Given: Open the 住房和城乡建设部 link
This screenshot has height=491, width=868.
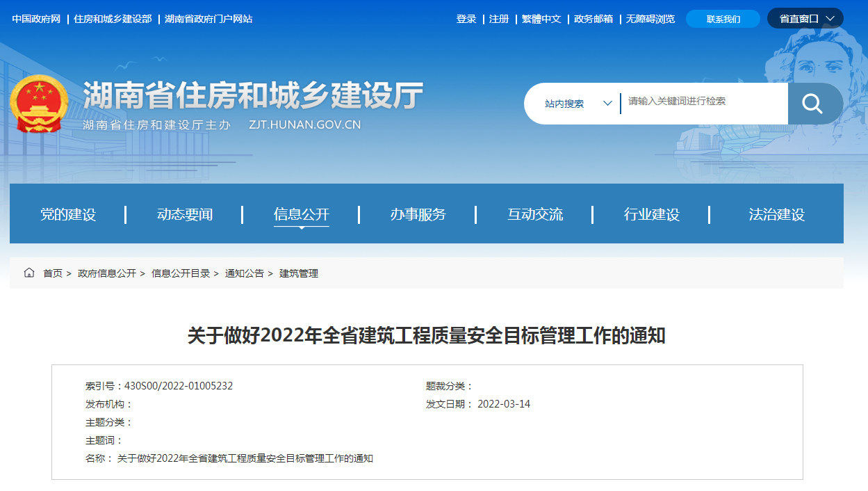Looking at the screenshot, I should click(x=113, y=19).
